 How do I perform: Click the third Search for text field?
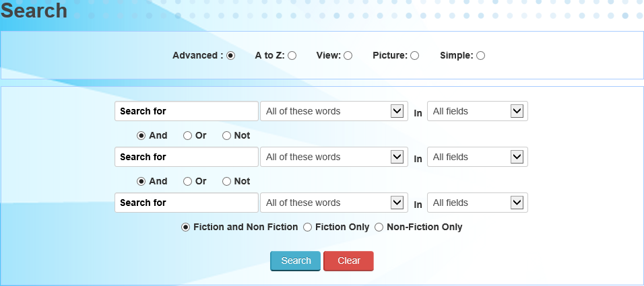[x=187, y=203]
